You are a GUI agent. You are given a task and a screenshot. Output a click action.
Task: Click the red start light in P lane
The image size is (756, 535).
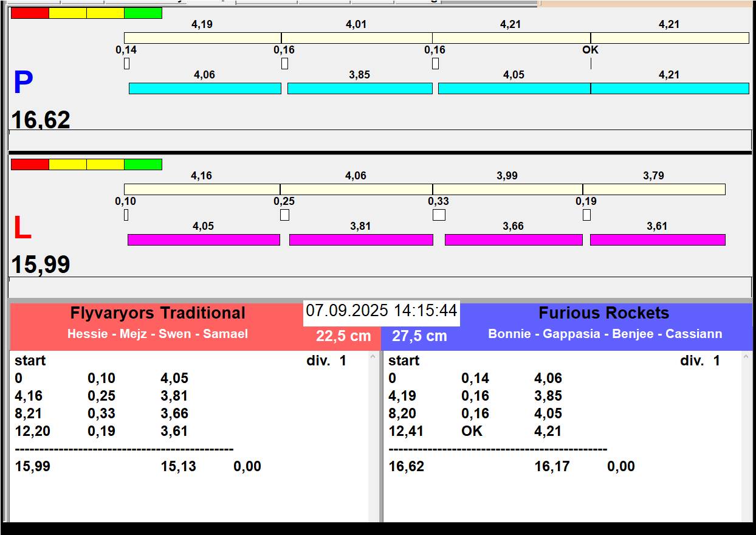(30, 13)
